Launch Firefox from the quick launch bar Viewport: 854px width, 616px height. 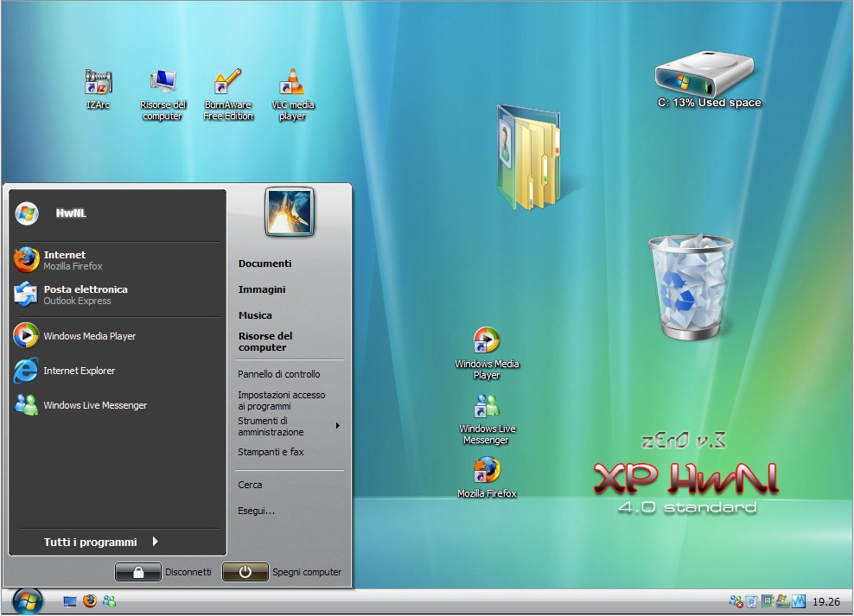(90, 600)
